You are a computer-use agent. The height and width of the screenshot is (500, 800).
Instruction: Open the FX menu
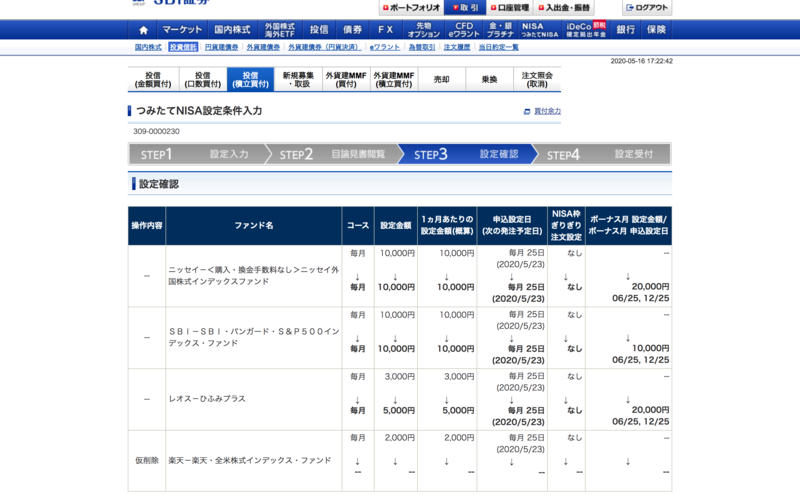point(385,30)
